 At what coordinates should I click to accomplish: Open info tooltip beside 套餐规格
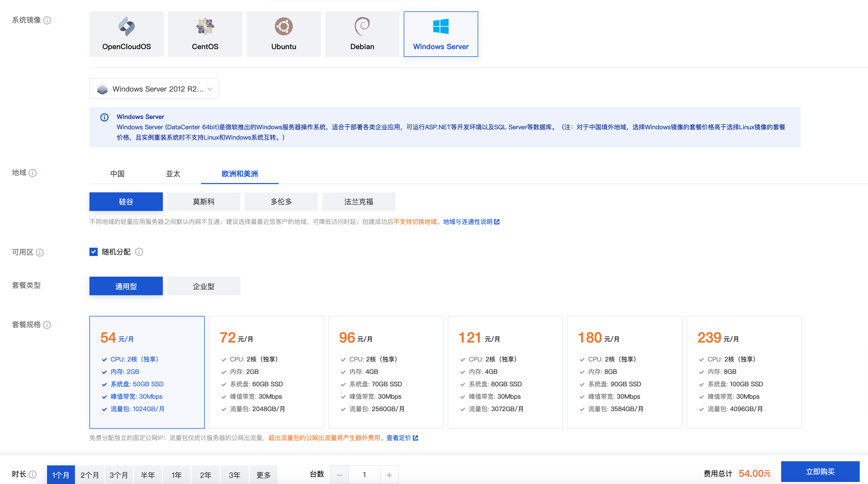point(47,325)
